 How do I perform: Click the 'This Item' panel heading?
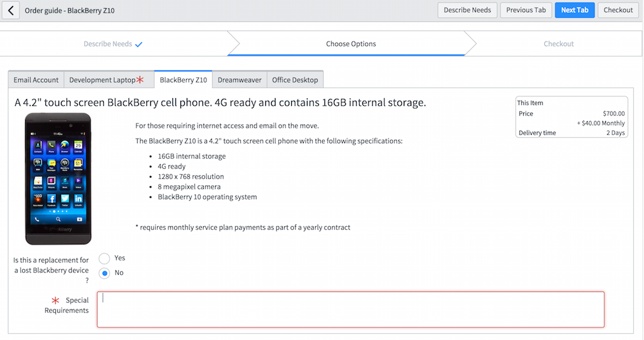click(x=530, y=103)
